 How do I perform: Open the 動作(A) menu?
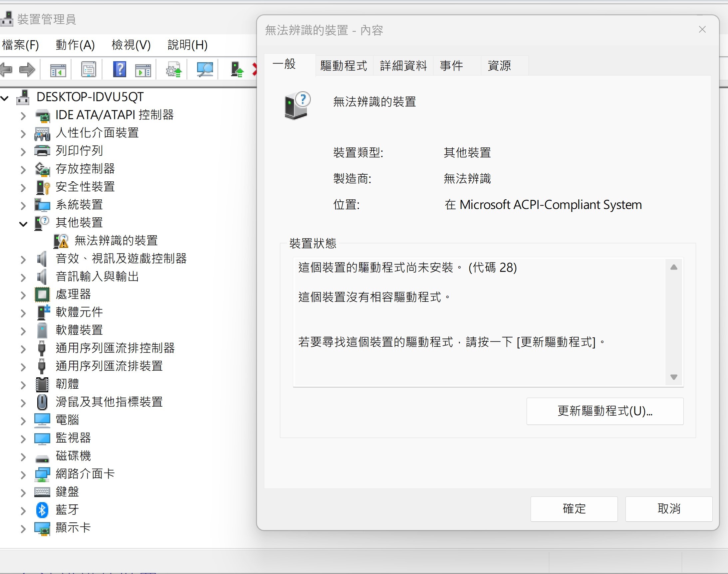tap(75, 45)
